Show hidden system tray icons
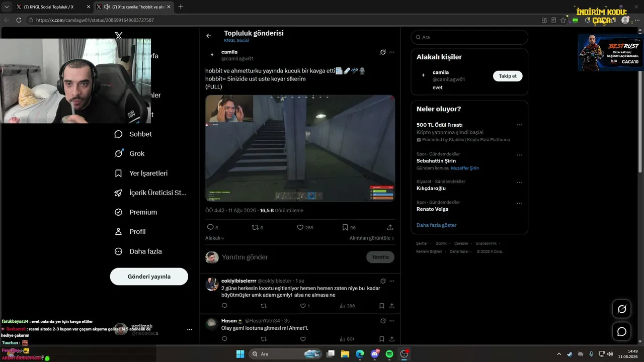The image size is (644, 362). (558, 354)
